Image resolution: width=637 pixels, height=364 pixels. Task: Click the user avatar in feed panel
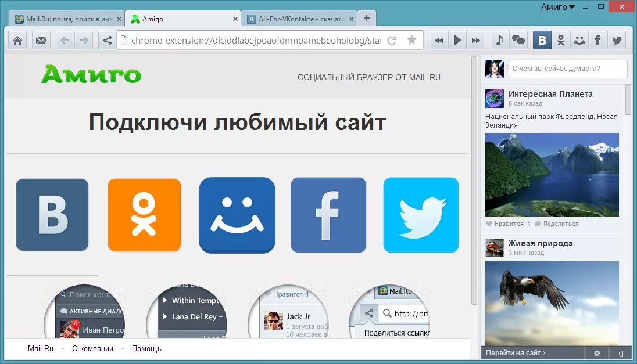tap(495, 69)
